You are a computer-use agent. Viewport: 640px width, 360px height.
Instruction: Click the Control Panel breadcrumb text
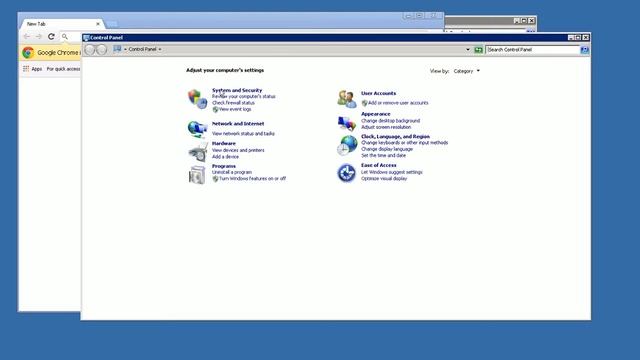[x=142, y=49]
